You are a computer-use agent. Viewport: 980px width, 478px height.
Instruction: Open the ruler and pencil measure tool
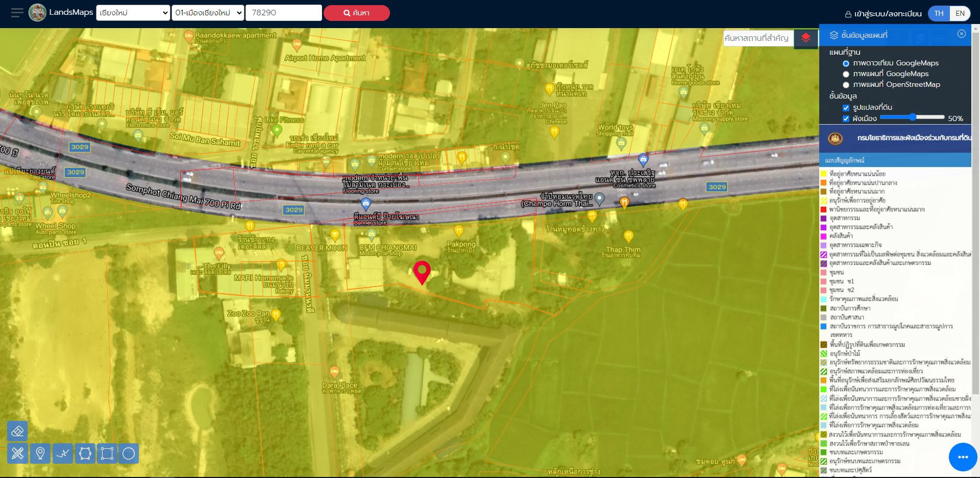coord(17,453)
